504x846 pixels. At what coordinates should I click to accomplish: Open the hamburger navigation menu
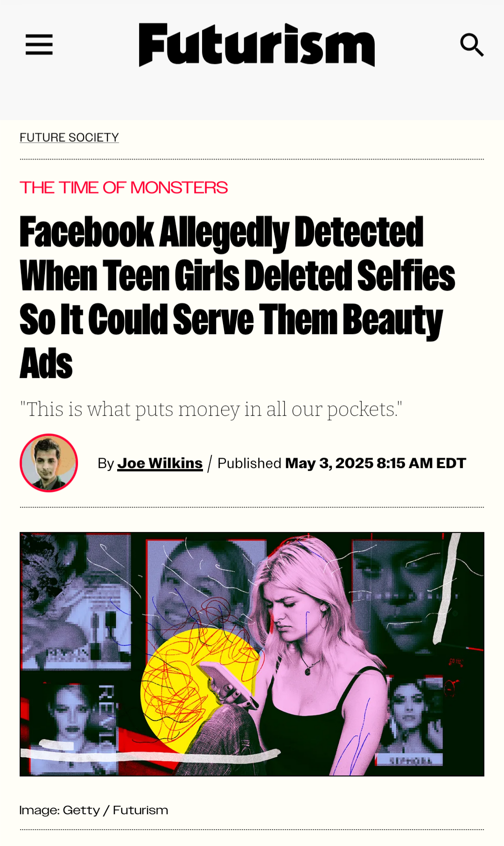pos(39,44)
